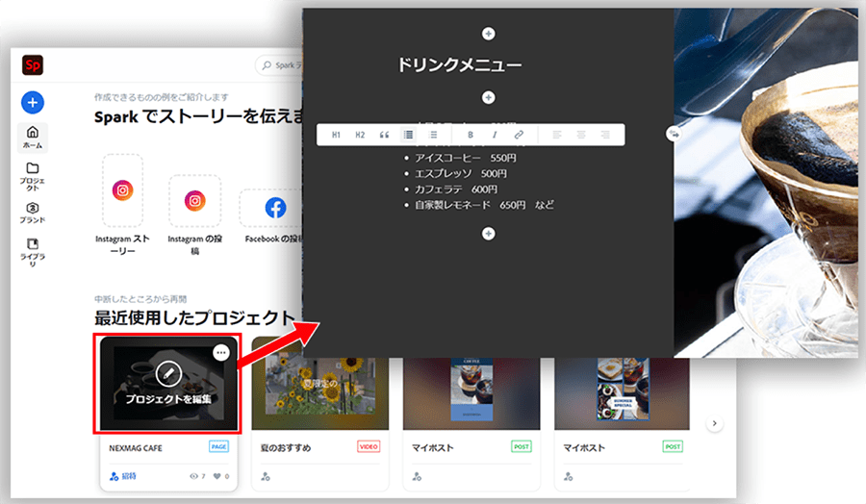Toggle the bulleted list format
This screenshot has width=866, height=504.
point(408,135)
